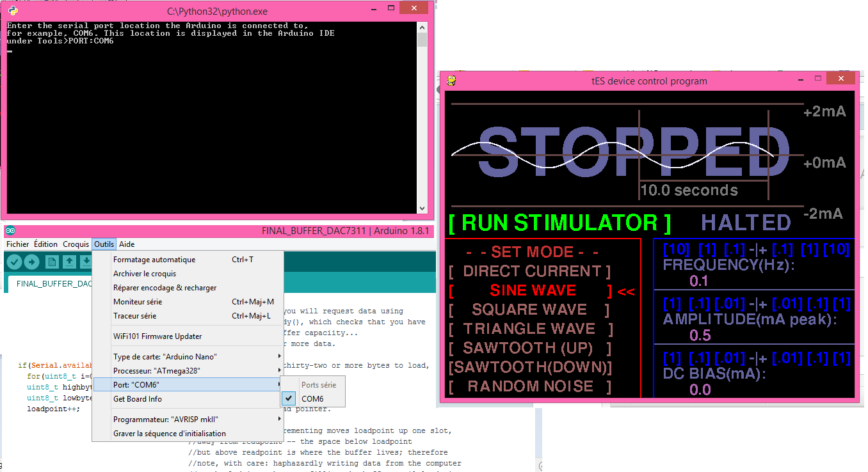
Task: Decrease amplitude by 1 mA
Action: pos(673,303)
